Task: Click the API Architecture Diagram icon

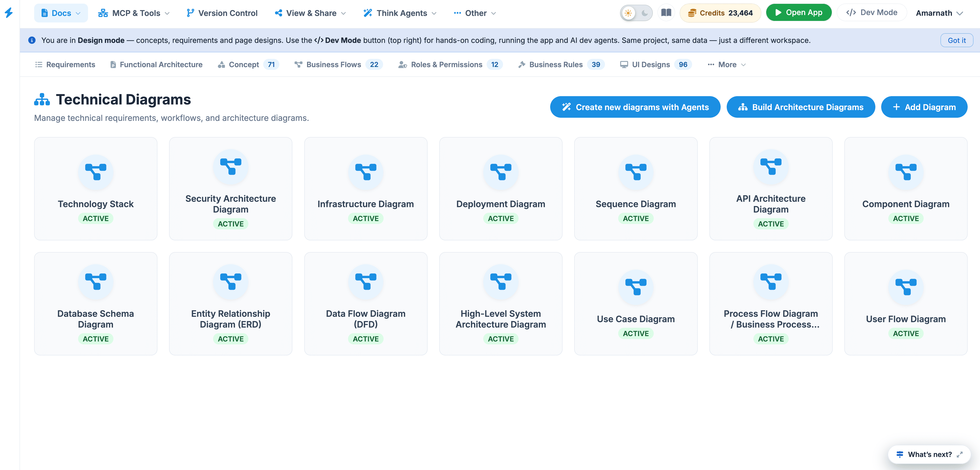Action: coord(771,167)
